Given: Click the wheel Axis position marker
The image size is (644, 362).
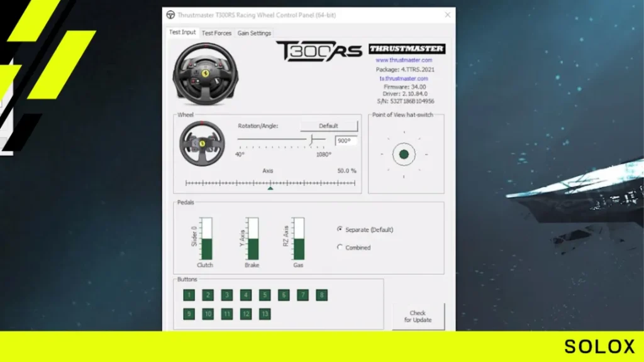Looking at the screenshot, I should tap(270, 188).
